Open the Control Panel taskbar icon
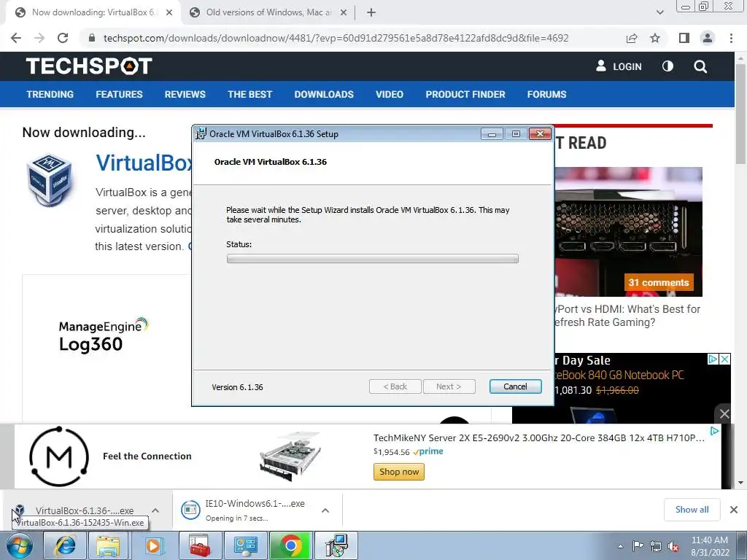Screen dimensions: 747x560 coord(245,545)
